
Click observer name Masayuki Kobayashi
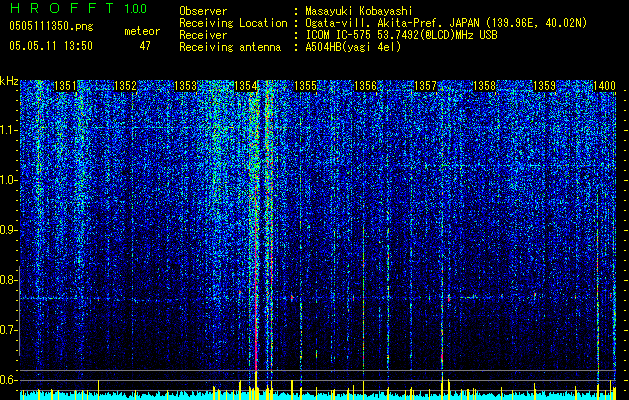coord(359,12)
